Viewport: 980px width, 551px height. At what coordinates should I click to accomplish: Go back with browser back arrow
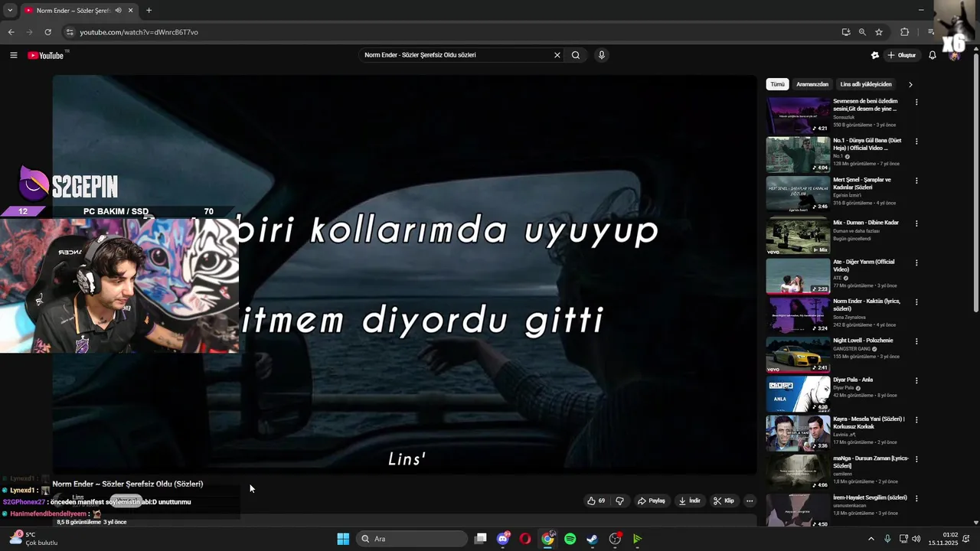coord(11,32)
